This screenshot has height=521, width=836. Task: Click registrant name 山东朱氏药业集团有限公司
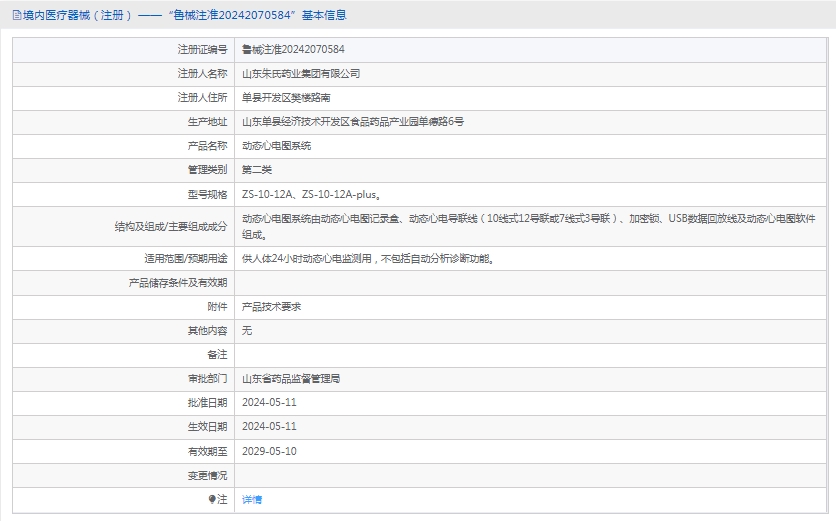coord(301,73)
